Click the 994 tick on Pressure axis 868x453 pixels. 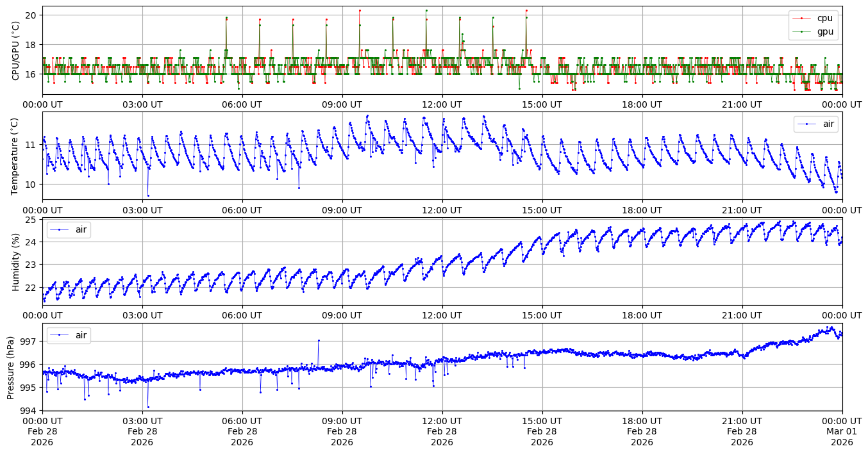tap(29, 410)
